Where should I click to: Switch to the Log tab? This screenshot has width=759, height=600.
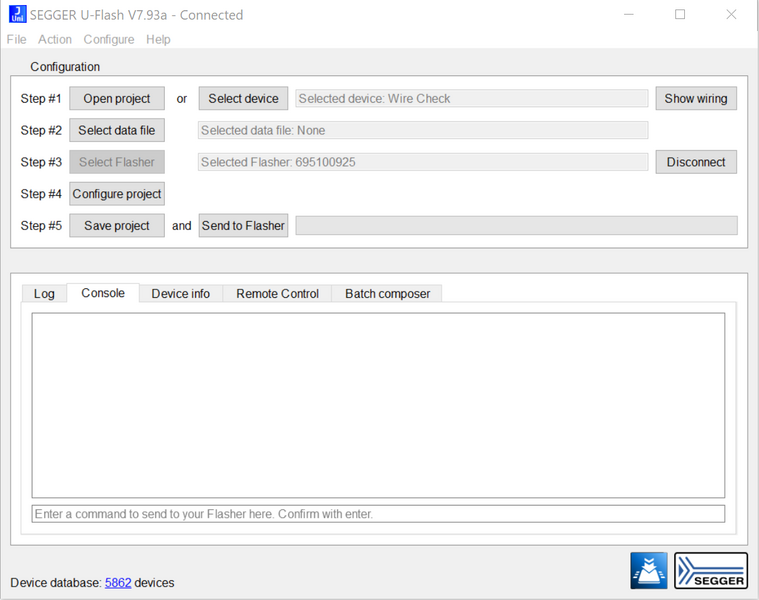(x=44, y=294)
